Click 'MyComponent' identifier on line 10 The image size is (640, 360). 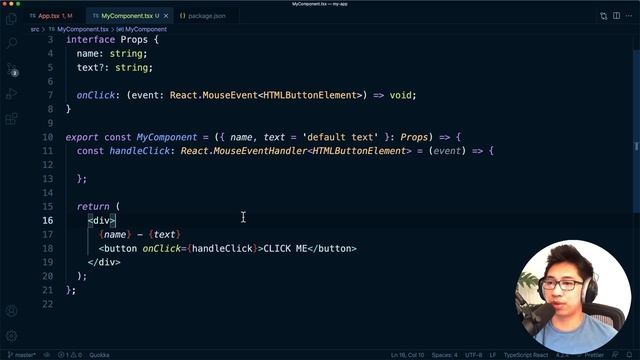[x=167, y=137]
